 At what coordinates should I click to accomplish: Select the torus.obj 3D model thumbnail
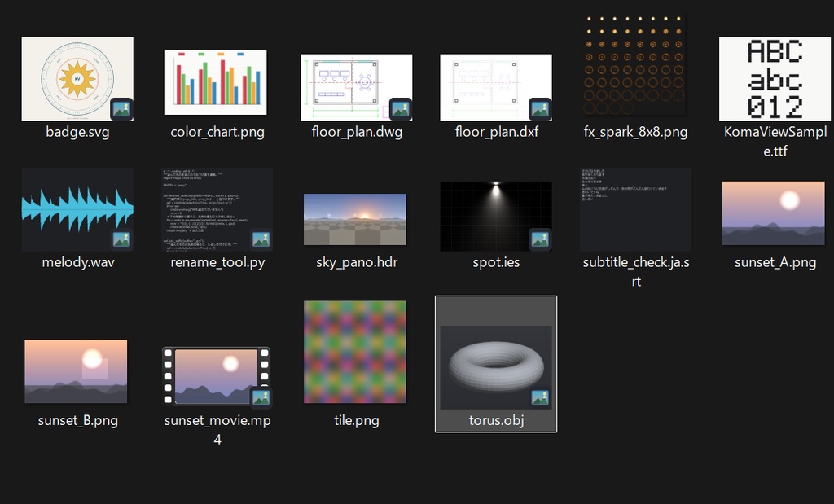click(496, 367)
